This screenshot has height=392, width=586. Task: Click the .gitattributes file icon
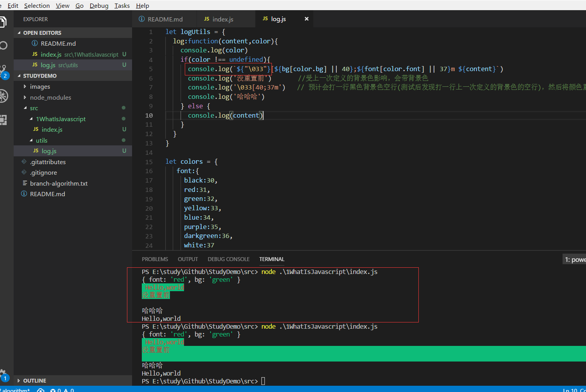click(x=24, y=161)
